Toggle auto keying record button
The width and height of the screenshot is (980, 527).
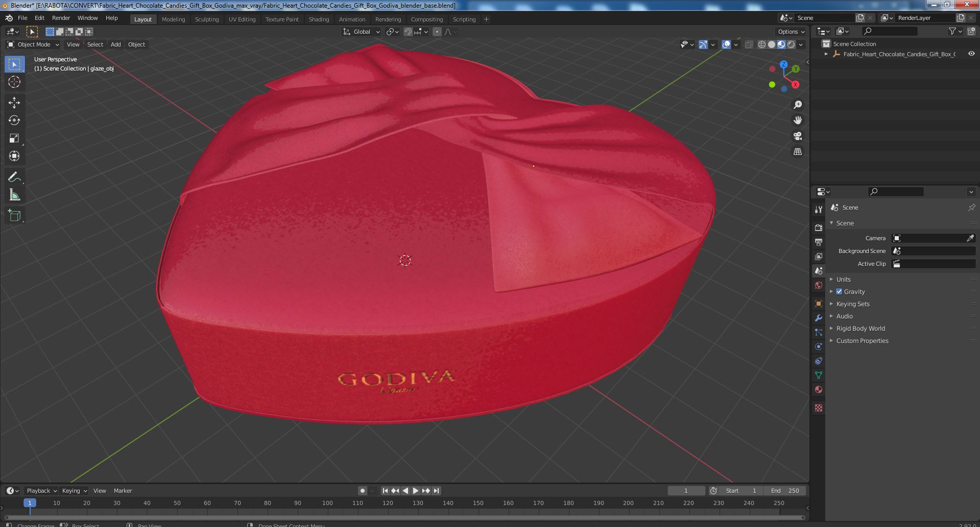tap(362, 491)
